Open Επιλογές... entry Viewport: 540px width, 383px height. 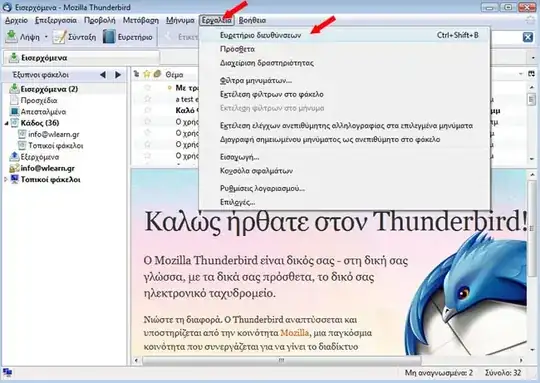pyautogui.click(x=344, y=202)
